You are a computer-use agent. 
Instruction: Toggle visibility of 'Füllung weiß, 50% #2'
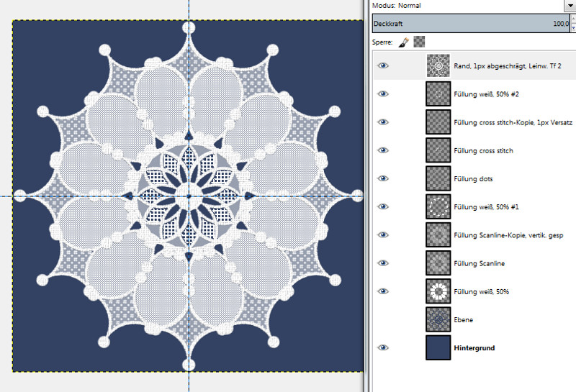coord(383,94)
